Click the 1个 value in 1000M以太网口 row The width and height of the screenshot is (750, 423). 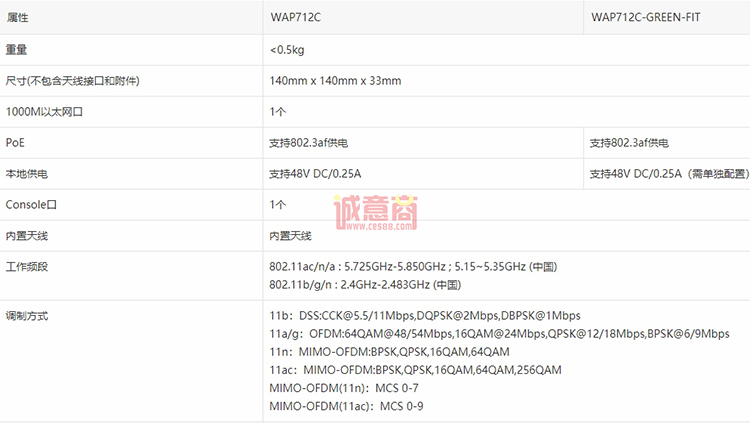[277, 112]
